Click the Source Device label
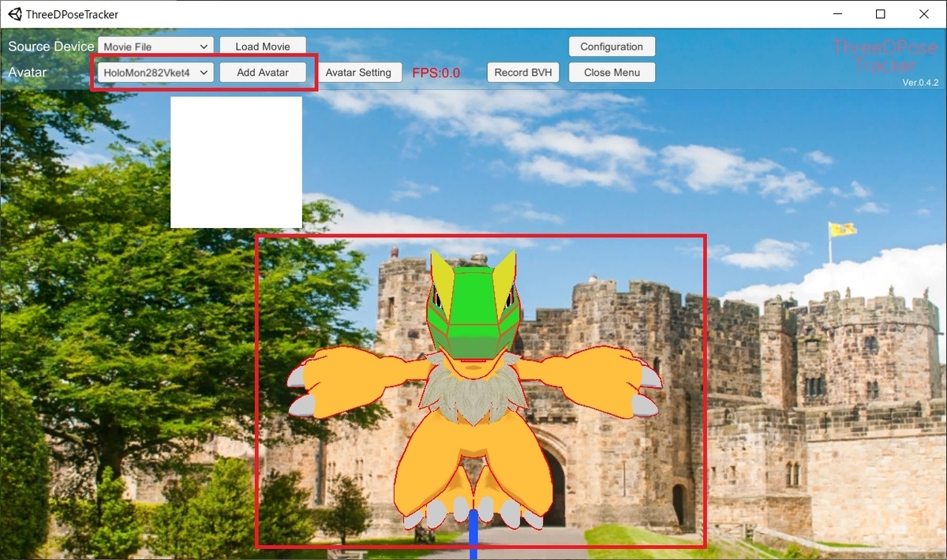 pos(51,47)
